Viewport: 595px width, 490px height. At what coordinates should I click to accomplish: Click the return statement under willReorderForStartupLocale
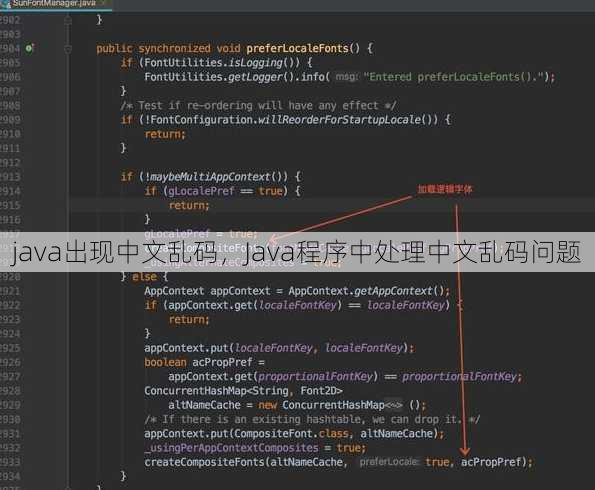165,134
